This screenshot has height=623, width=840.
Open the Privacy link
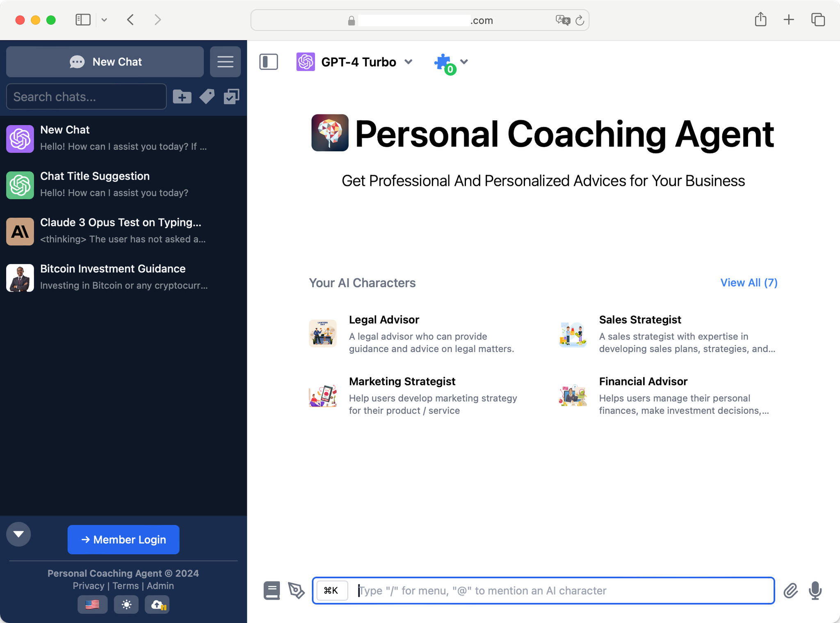pyautogui.click(x=89, y=586)
